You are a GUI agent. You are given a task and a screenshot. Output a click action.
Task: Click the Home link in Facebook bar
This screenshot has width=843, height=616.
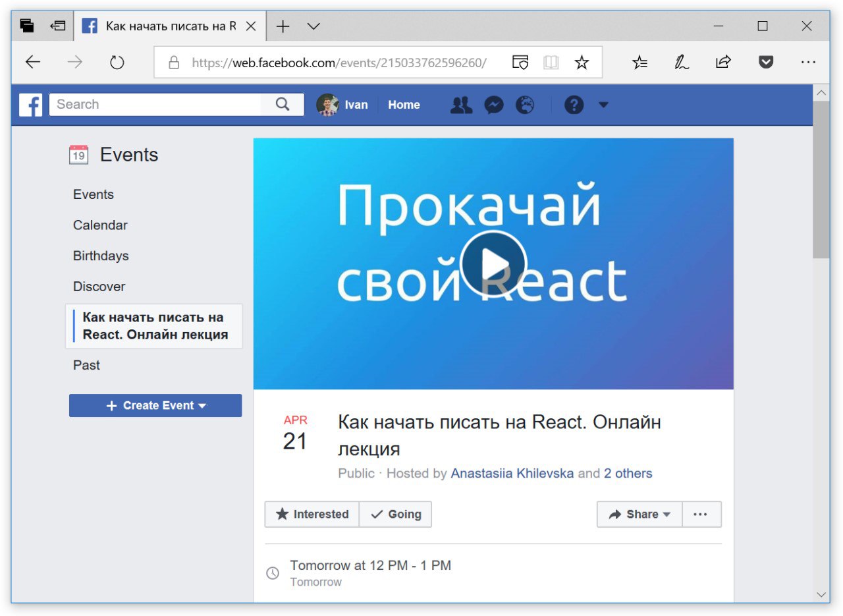click(x=404, y=105)
